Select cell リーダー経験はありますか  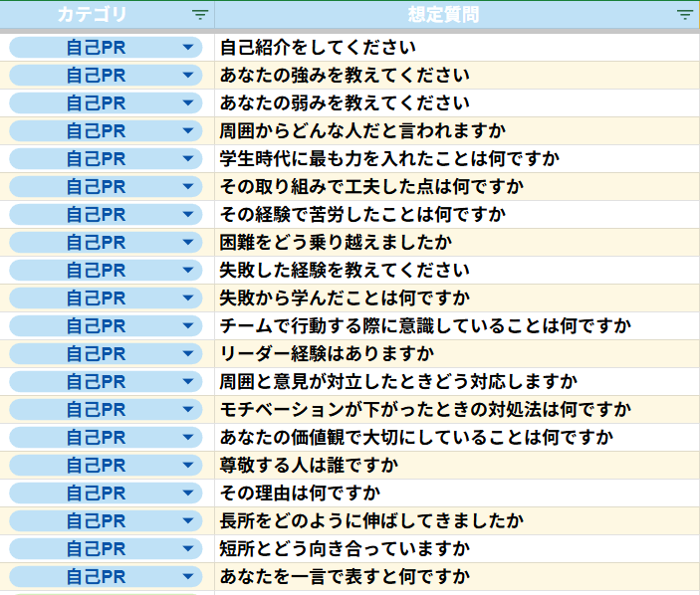point(457,353)
